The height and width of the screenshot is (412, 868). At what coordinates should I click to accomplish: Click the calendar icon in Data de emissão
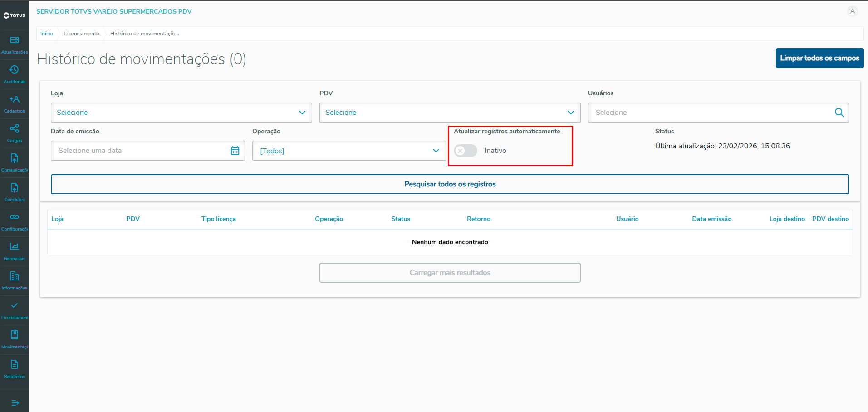pos(235,151)
